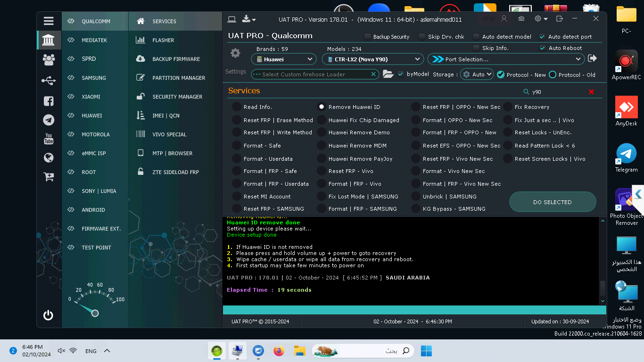Click the Select Custom firehose Loader field
This screenshot has width=644, height=362.
(x=315, y=74)
